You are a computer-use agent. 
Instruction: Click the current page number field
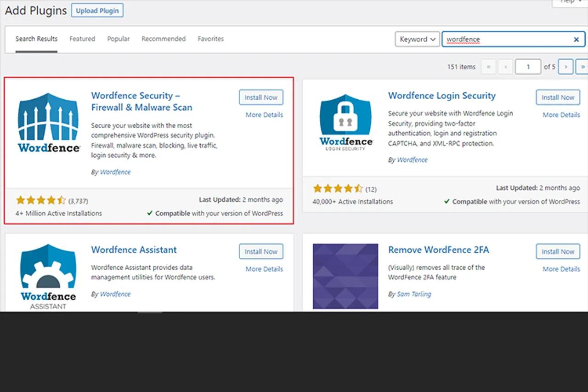point(528,67)
